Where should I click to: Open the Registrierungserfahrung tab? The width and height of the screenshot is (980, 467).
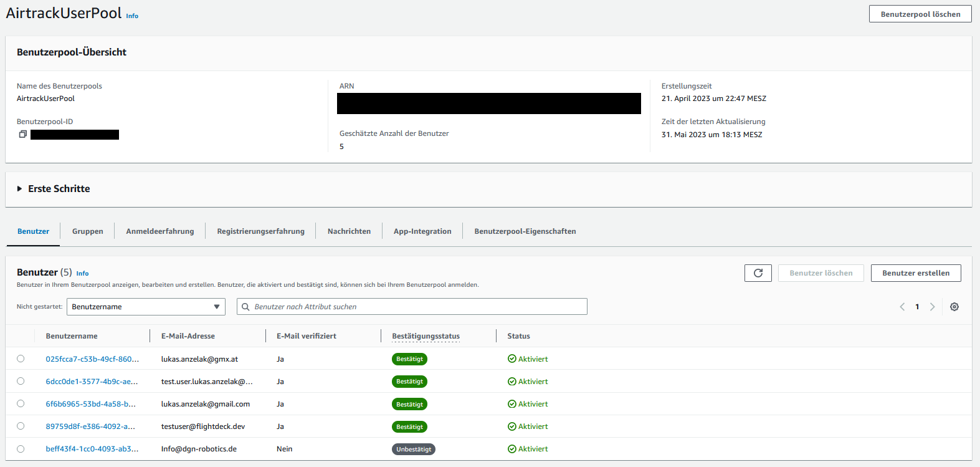261,231
